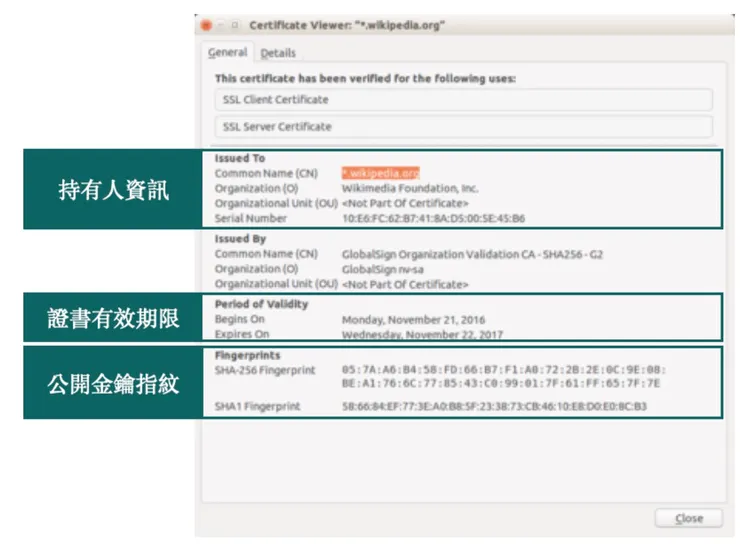Viewport: 740px width, 544px height.
Task: Click the SHA-256 fingerprint value
Action: pos(504,376)
